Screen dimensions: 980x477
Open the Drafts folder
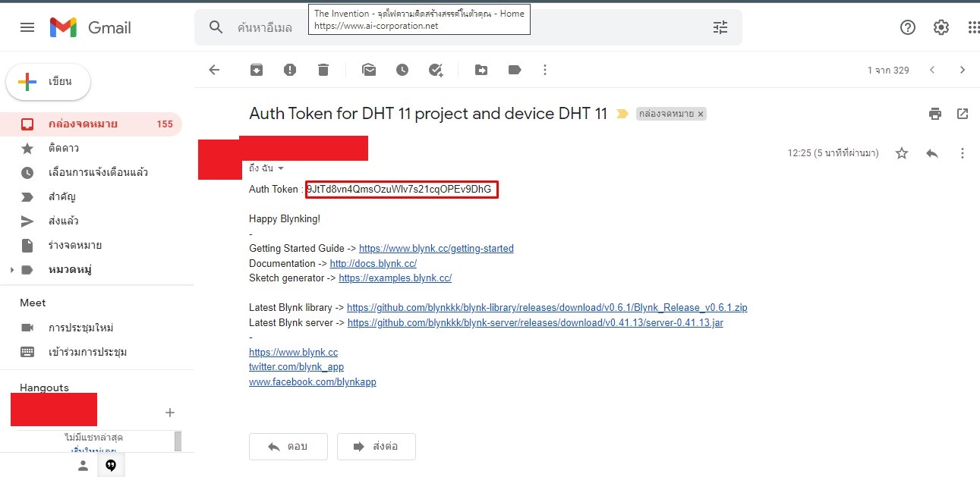[91, 245]
